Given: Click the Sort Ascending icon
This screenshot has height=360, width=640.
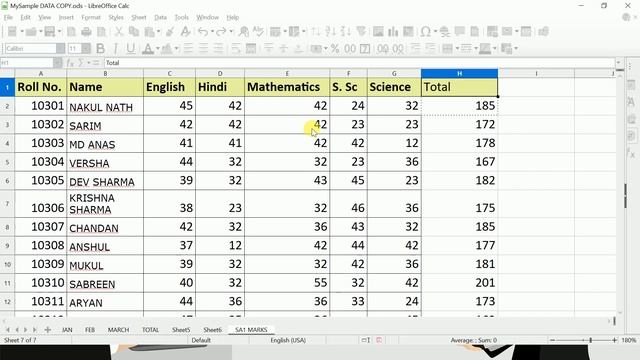Looking at the screenshot, I should [331, 31].
